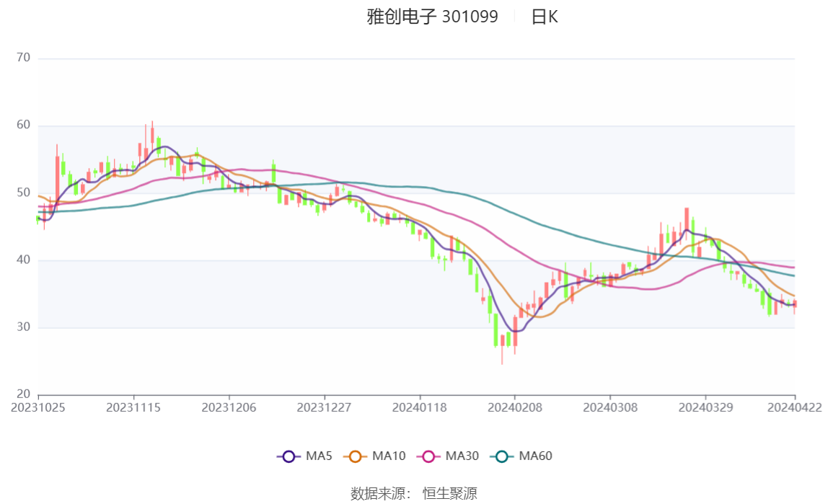Toggle the MA60 legend entry
828x504 pixels.
[x=521, y=456]
